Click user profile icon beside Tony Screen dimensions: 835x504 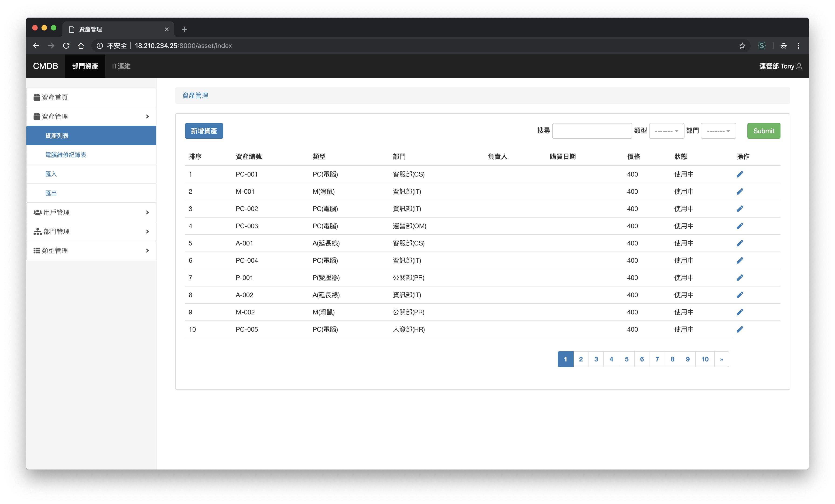click(799, 66)
